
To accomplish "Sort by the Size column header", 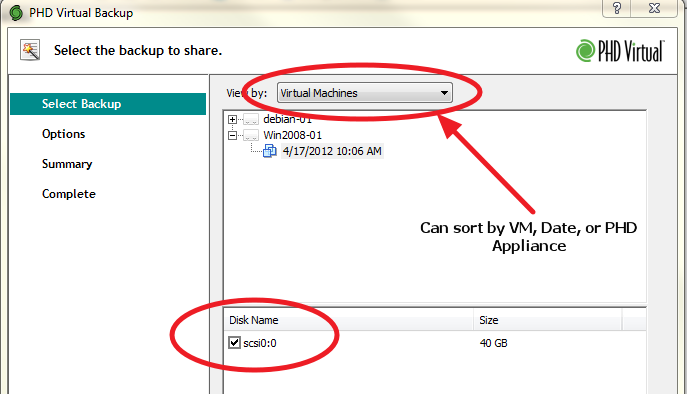I will click(548, 320).
